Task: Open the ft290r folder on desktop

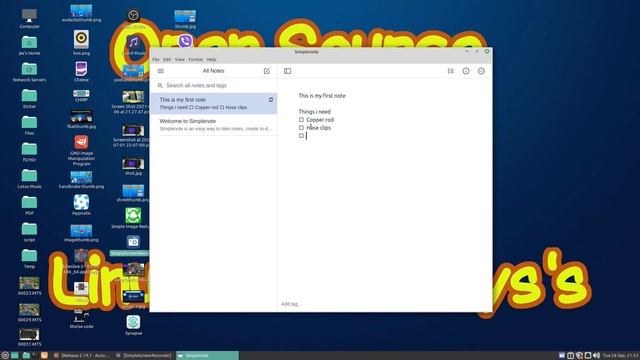Action: pos(29,152)
